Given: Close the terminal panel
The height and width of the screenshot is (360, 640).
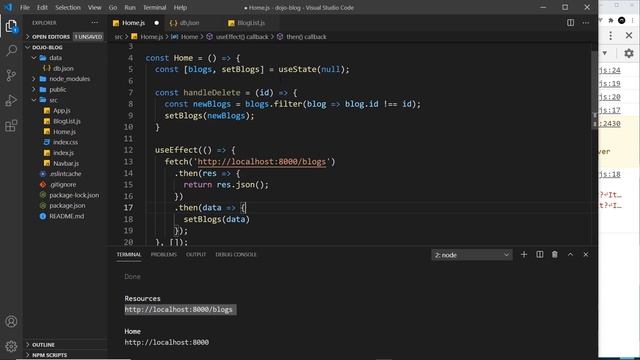Looking at the screenshot, I should [586, 255].
